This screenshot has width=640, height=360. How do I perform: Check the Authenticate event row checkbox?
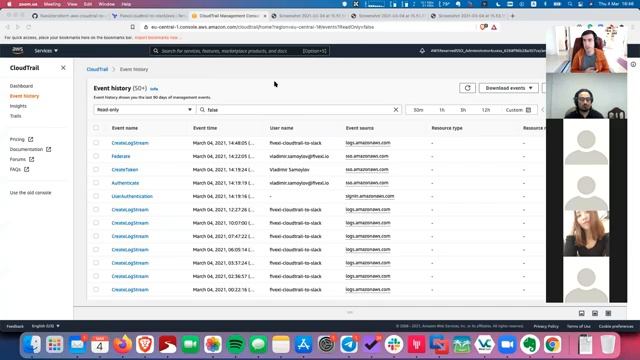[96, 183]
